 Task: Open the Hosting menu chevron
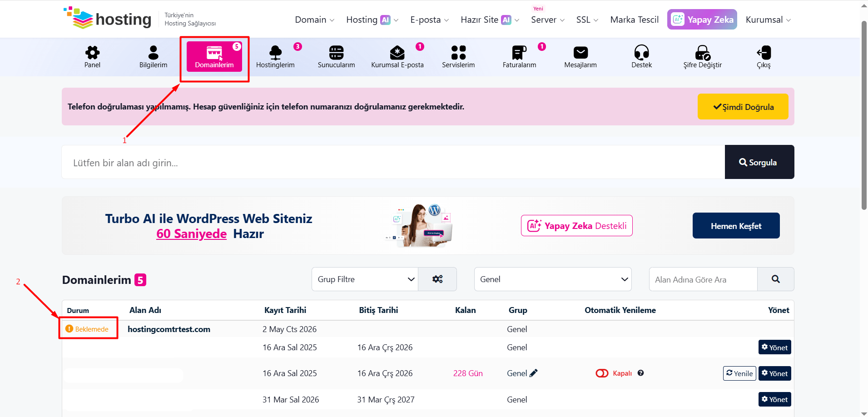click(x=396, y=20)
